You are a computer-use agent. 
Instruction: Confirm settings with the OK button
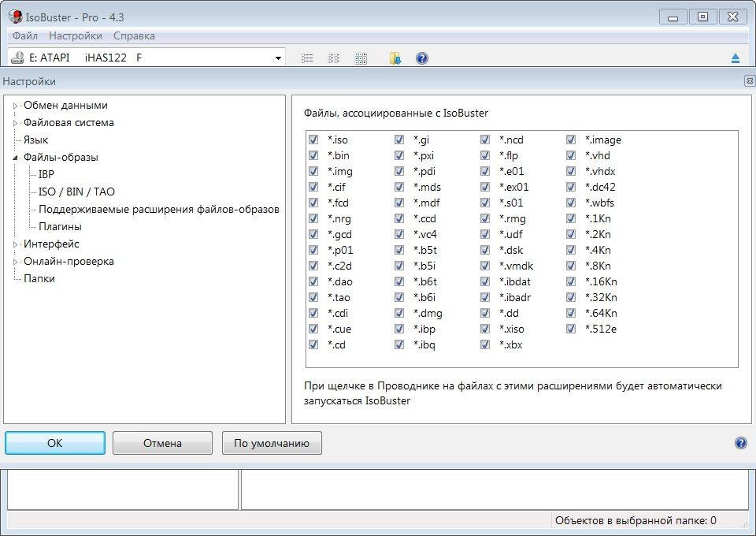tap(55, 443)
